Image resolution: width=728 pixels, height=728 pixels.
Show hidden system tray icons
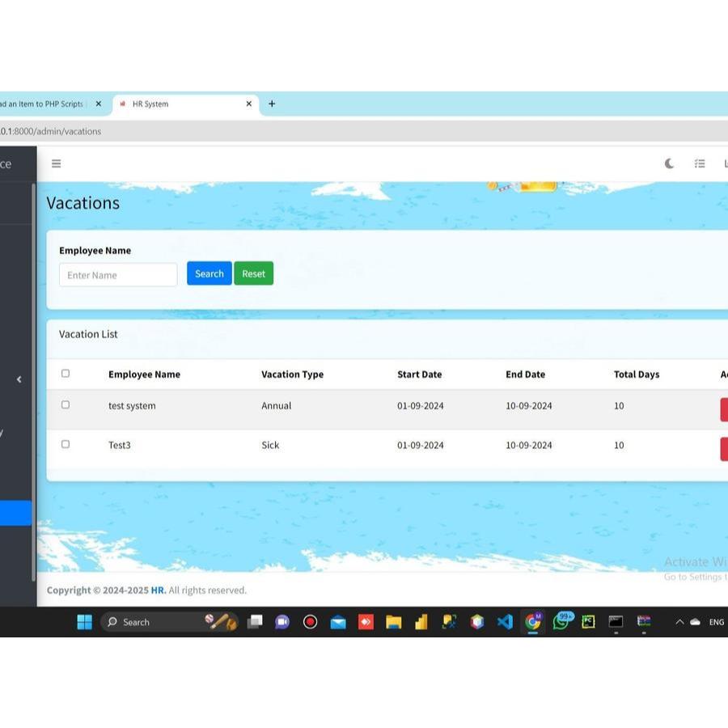pyautogui.click(x=679, y=622)
